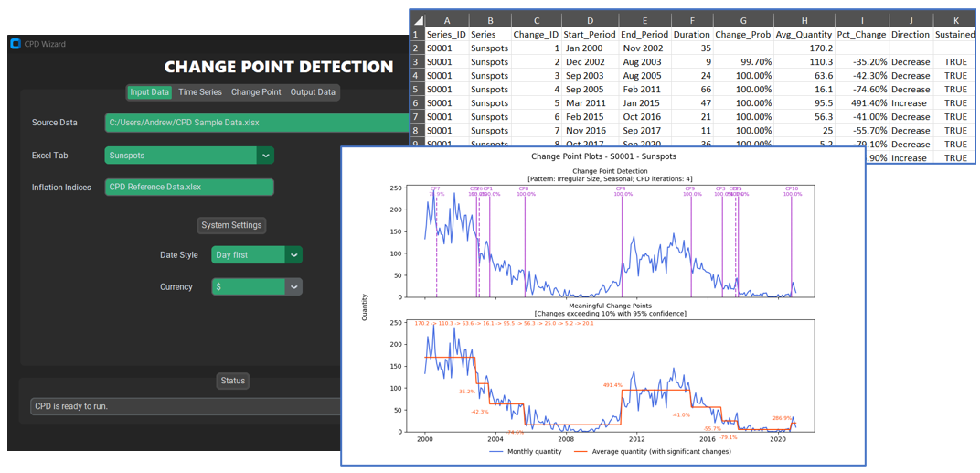Image resolution: width=980 pixels, height=473 pixels.
Task: Expand the Date Style dropdown
Action: click(293, 255)
